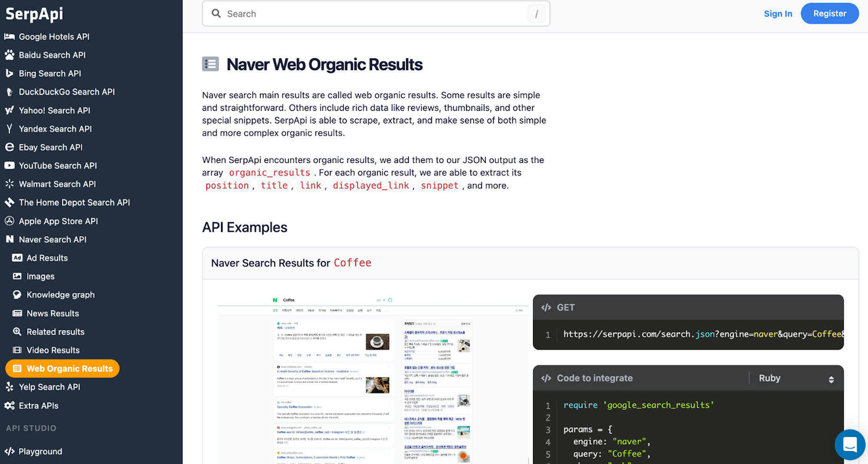Click the Yandex Y icon
This screenshot has height=464, width=868.
(x=10, y=129)
